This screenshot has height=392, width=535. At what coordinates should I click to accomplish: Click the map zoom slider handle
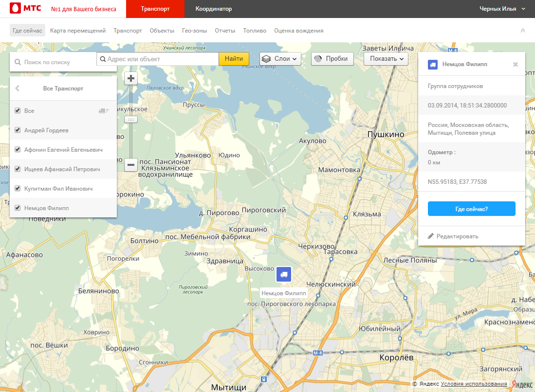tap(131, 119)
